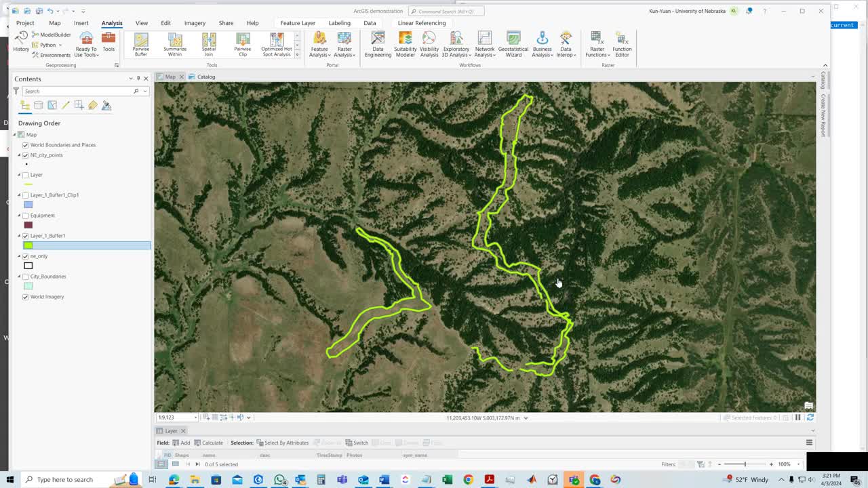Launch ModelBuilder

[x=51, y=35]
